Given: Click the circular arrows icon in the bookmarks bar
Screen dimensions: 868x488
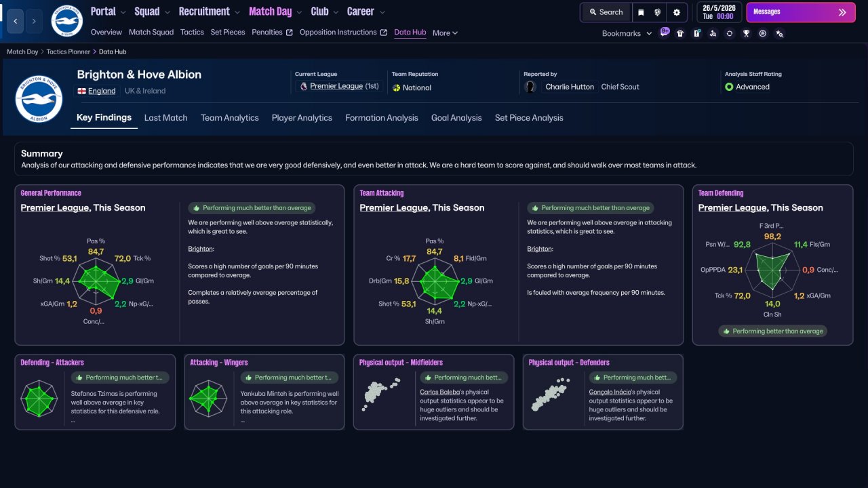Looking at the screenshot, I should click(730, 33).
